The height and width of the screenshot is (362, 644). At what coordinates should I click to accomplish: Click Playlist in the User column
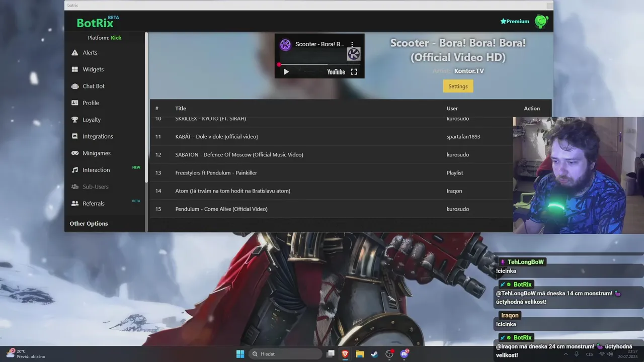455,173
